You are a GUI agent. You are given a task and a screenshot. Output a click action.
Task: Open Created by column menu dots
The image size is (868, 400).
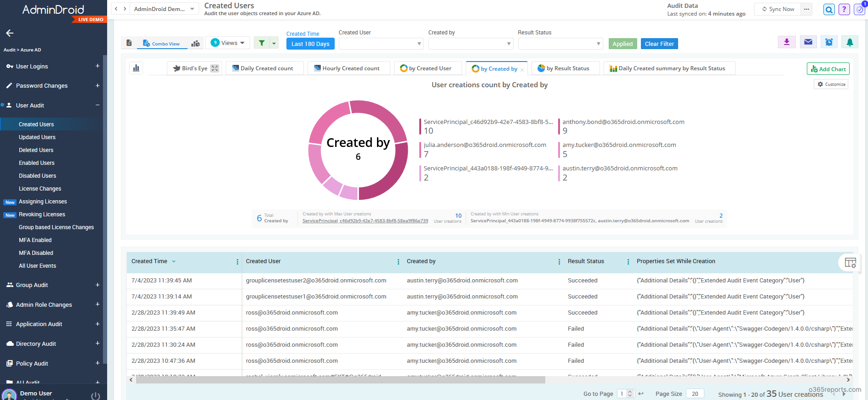point(559,262)
